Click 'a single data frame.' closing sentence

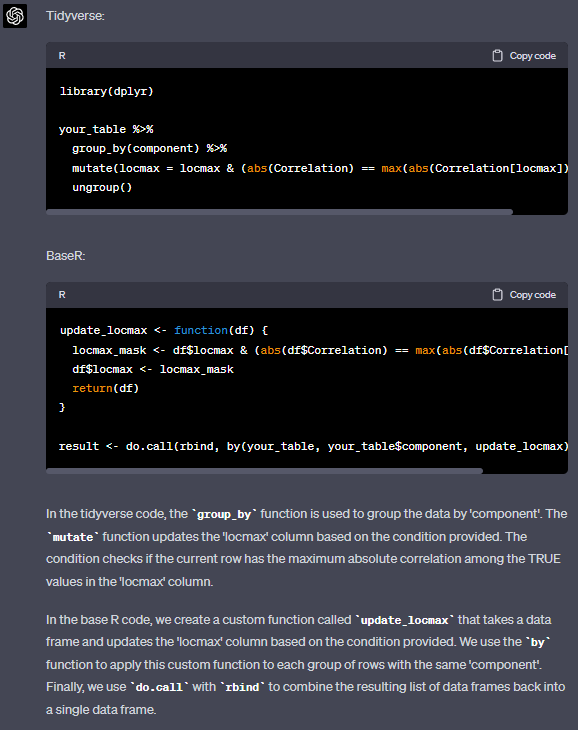point(101,710)
